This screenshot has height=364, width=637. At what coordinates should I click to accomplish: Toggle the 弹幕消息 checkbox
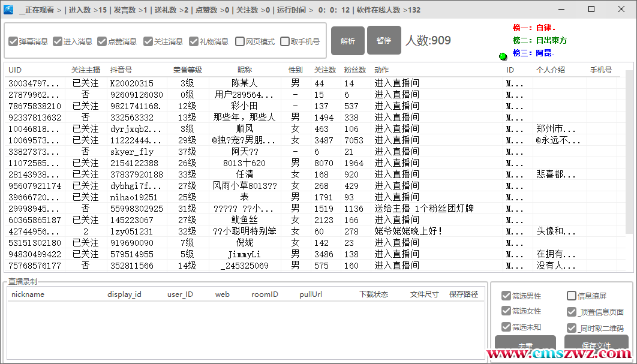pos(13,42)
